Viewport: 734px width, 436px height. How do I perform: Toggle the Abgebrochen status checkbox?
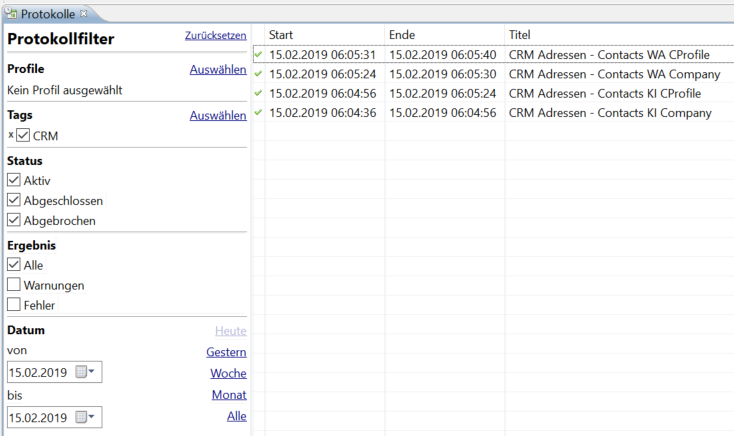click(14, 220)
